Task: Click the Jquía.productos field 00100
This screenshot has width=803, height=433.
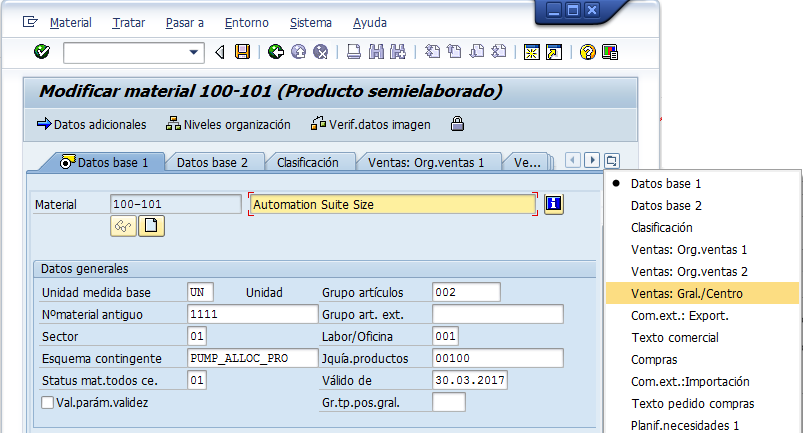Action: tap(498, 358)
